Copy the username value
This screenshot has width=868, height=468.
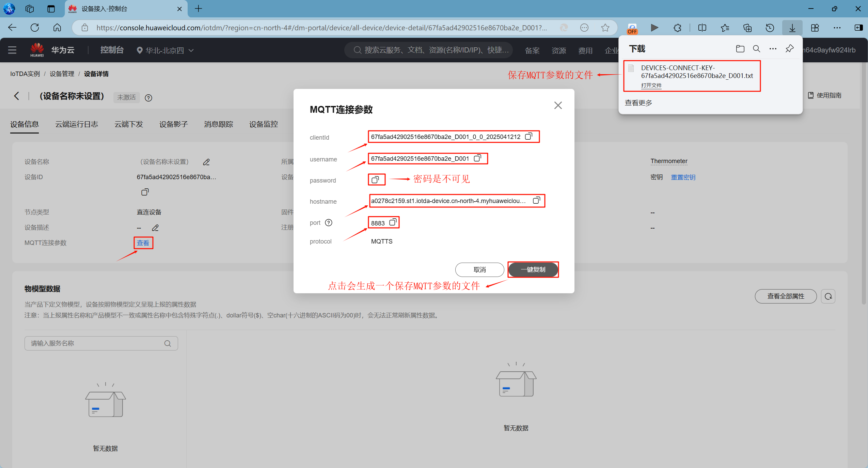pyautogui.click(x=477, y=158)
